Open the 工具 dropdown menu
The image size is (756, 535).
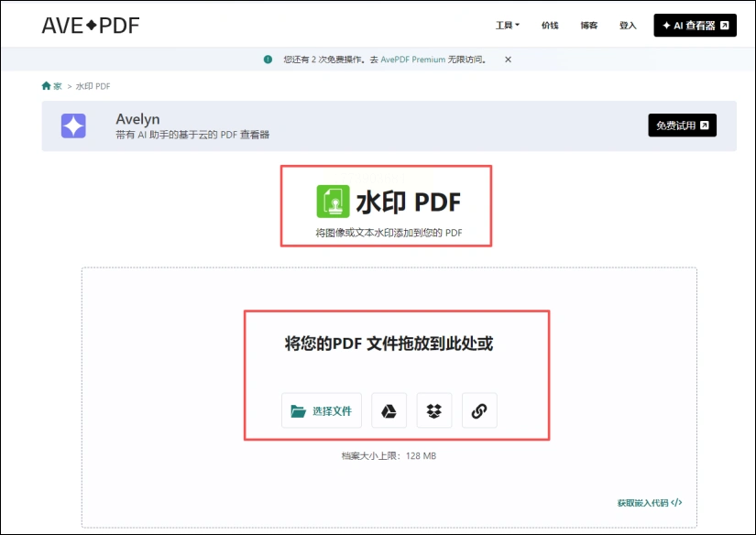(508, 25)
